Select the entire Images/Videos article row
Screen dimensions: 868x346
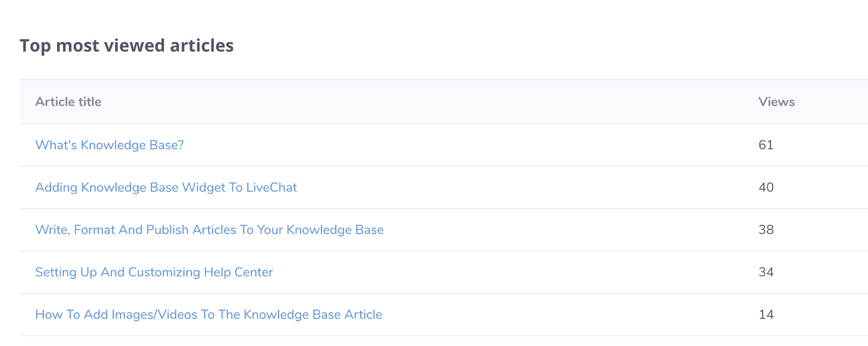click(x=444, y=315)
